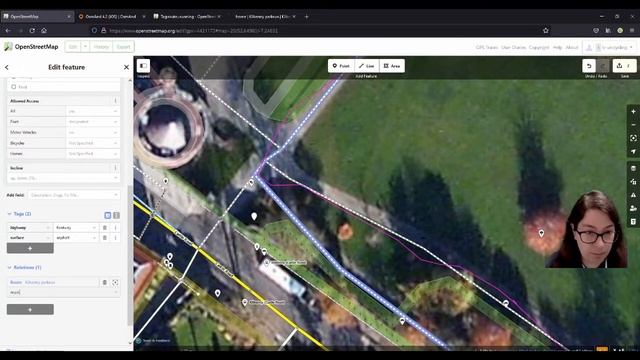Click the Save upload button
This screenshot has width=640, height=360.
click(624, 66)
